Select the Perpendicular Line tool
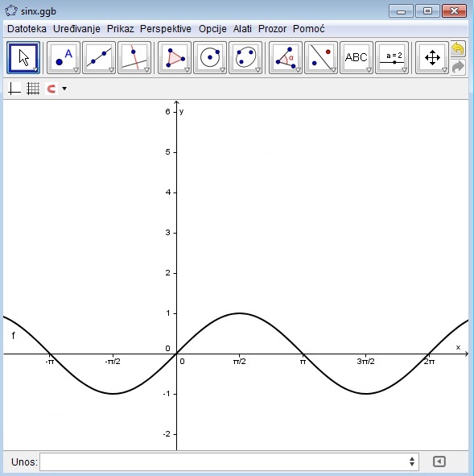 (x=134, y=58)
